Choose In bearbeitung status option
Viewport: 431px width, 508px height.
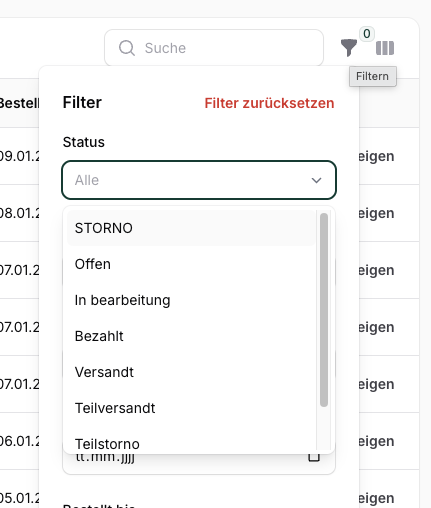click(x=191, y=300)
